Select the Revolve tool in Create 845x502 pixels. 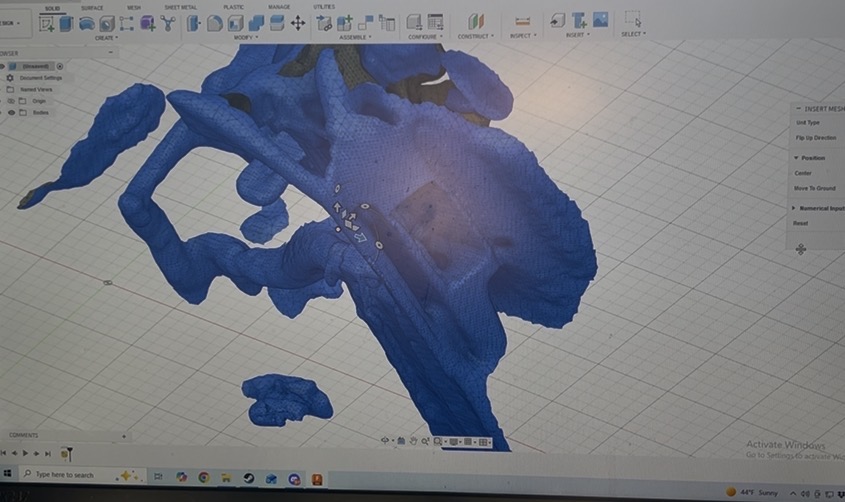click(x=87, y=23)
